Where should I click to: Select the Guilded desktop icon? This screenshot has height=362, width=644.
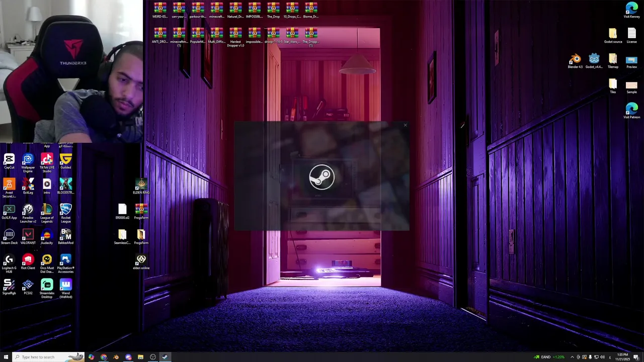click(65, 162)
